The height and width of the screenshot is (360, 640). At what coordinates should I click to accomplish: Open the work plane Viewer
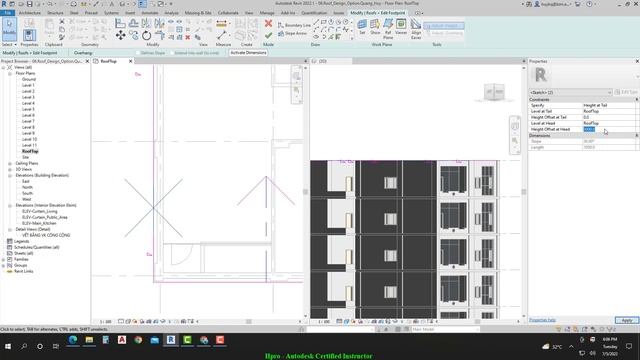tap(401, 27)
